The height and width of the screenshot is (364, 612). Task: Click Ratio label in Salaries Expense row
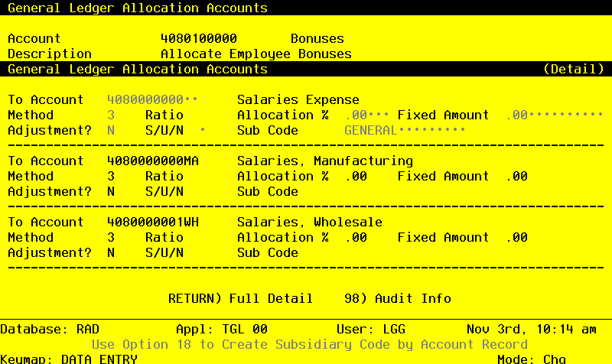pos(164,115)
